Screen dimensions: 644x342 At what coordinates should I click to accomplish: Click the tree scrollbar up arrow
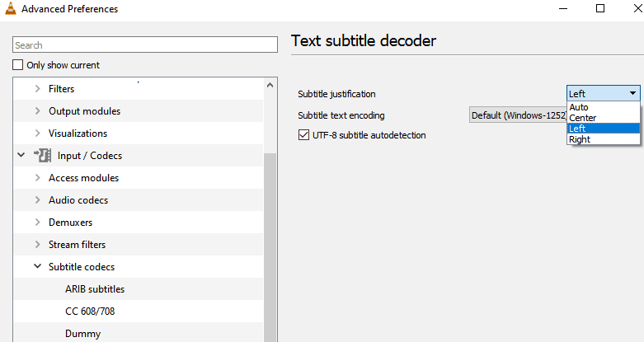pyautogui.click(x=270, y=86)
